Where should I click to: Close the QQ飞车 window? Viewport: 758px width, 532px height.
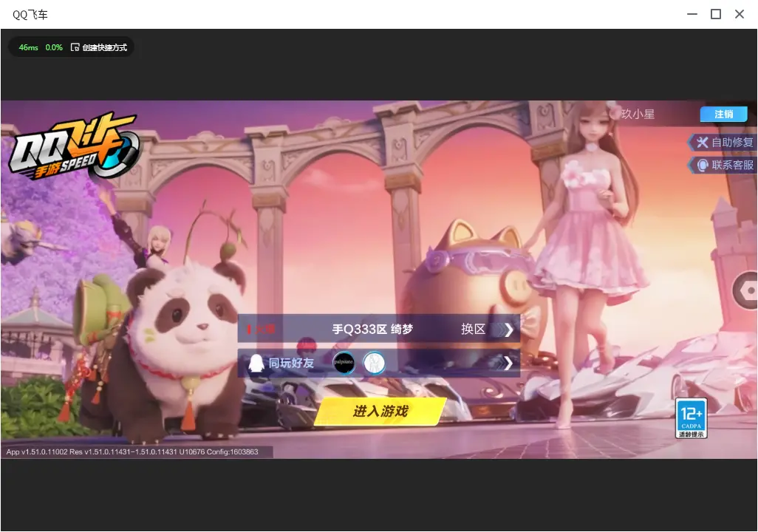tap(740, 14)
